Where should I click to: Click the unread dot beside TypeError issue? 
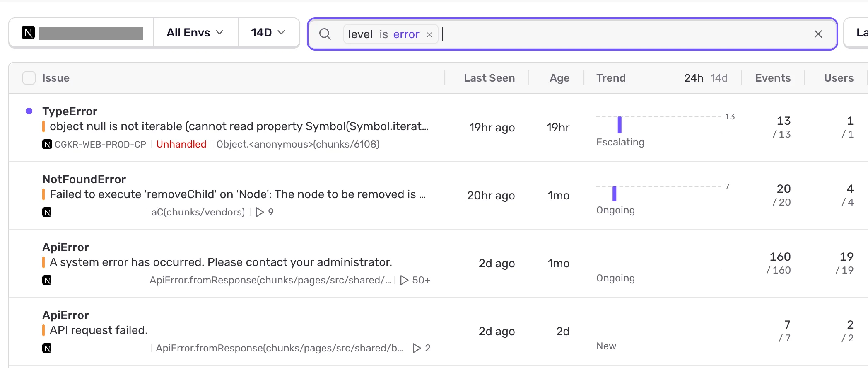[29, 111]
